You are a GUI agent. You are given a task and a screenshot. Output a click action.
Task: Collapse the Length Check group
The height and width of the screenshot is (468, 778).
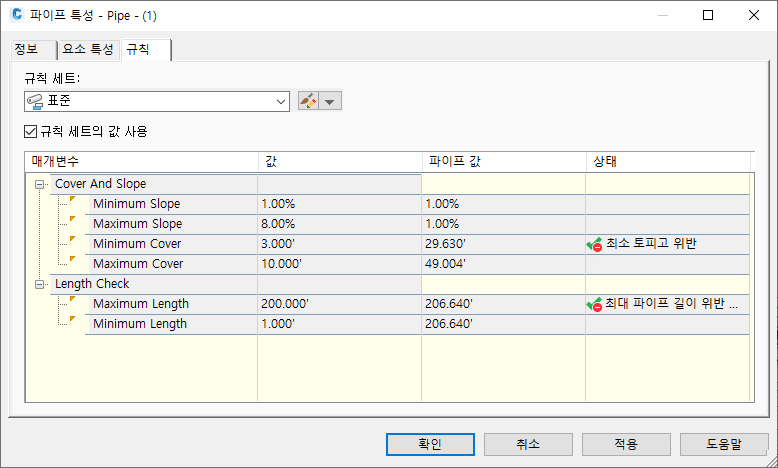click(x=40, y=284)
